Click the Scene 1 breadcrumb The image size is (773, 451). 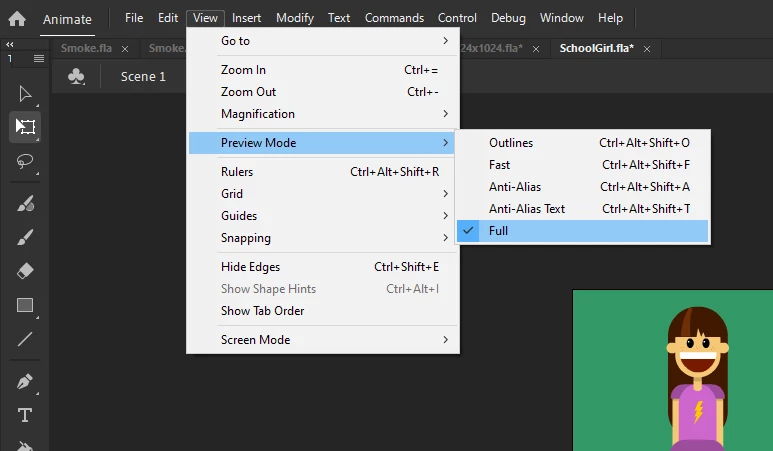click(x=143, y=77)
